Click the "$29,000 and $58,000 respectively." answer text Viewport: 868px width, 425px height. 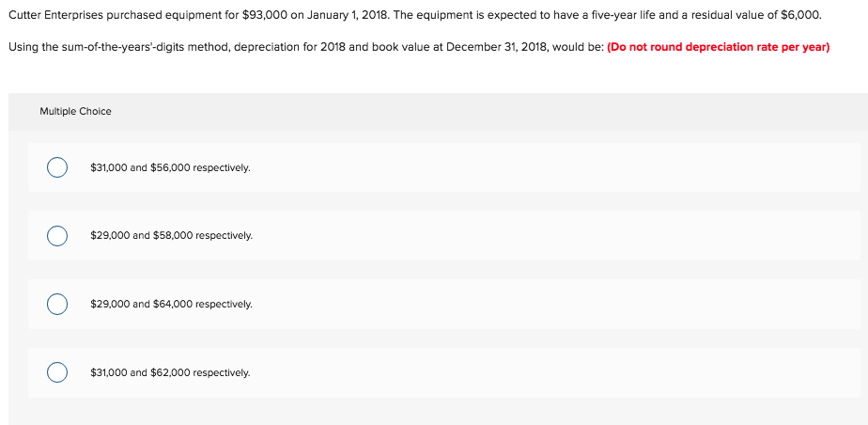coord(172,235)
